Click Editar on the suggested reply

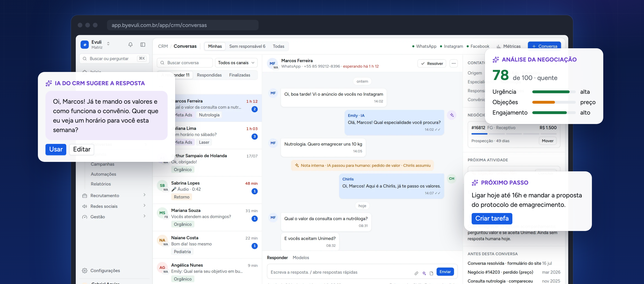point(81,150)
